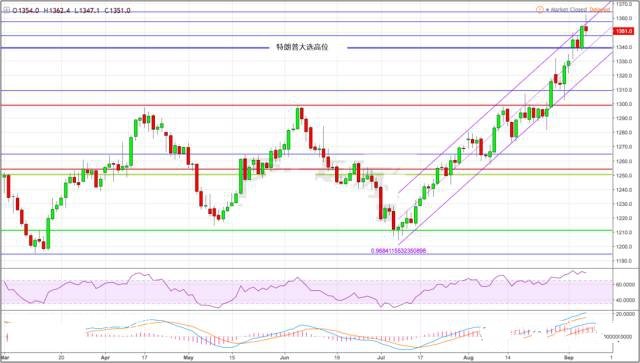Click the MACD scale value 20.0000
Image resolution: width=640 pixels, height=363 pixels.
pyautogui.click(x=625, y=314)
